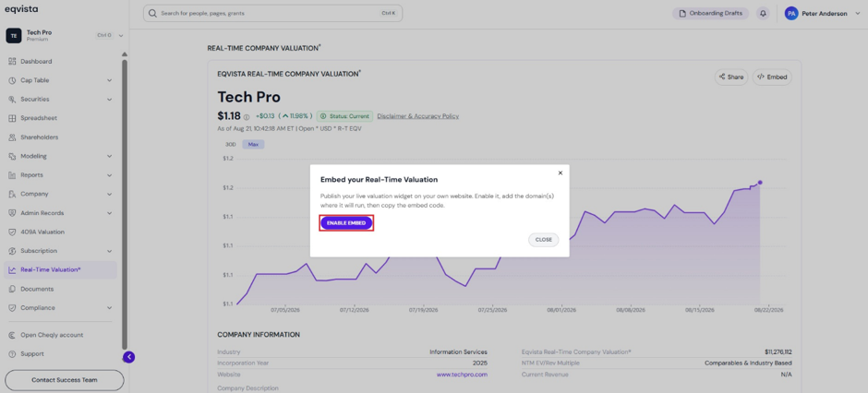Image resolution: width=868 pixels, height=393 pixels.
Task: Click the $11,276,112 valuation value
Action: [777, 351]
